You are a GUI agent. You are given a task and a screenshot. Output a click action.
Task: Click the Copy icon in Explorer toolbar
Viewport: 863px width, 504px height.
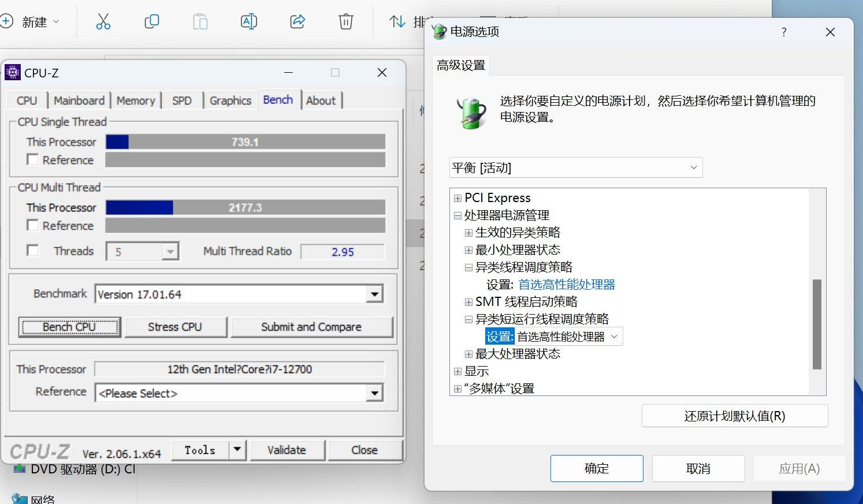151,22
